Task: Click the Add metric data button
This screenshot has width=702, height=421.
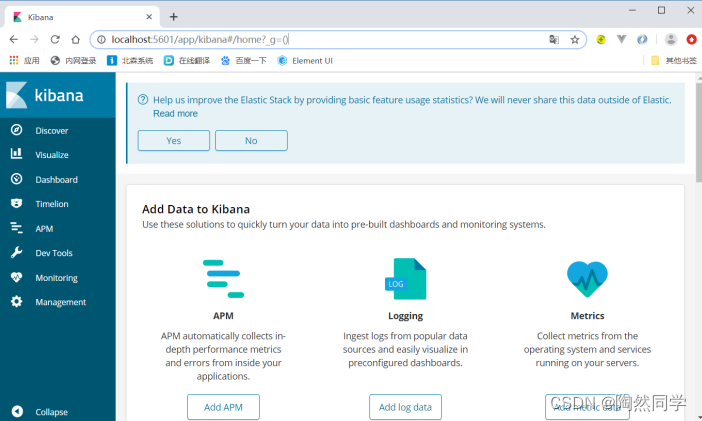Action: pyautogui.click(x=587, y=407)
